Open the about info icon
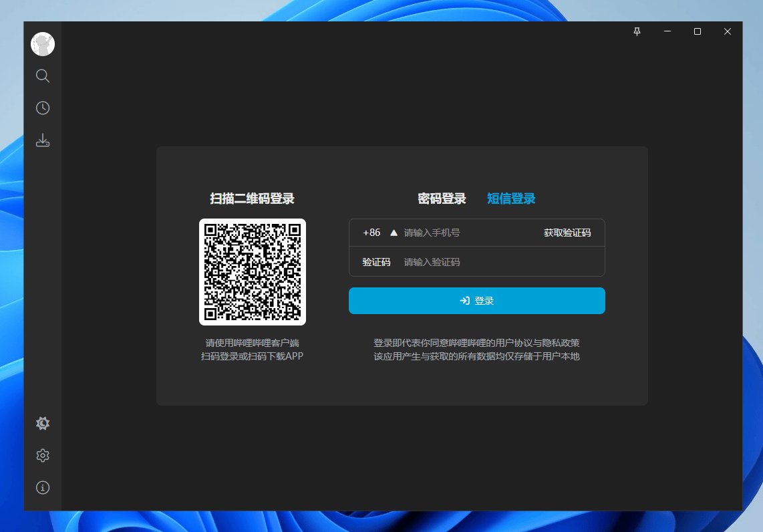This screenshot has width=763, height=532. point(43,487)
